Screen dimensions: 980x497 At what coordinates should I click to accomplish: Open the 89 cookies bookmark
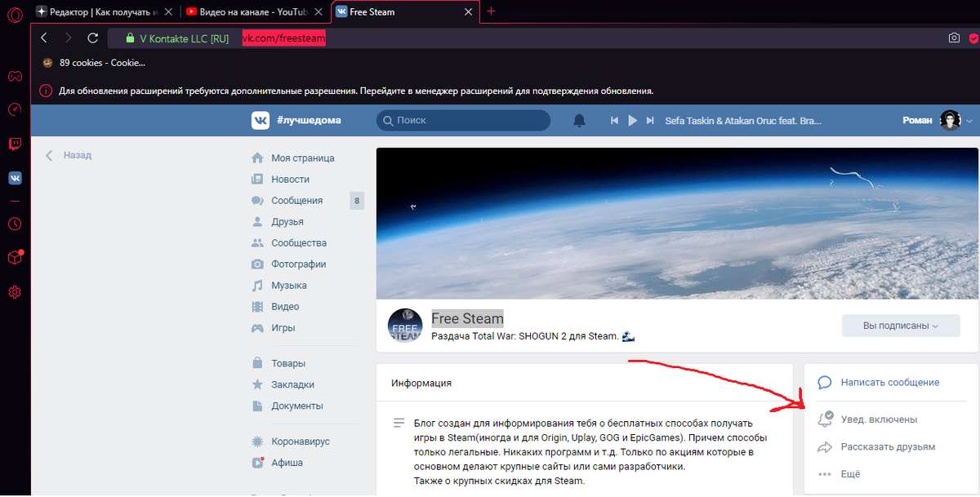[x=94, y=63]
